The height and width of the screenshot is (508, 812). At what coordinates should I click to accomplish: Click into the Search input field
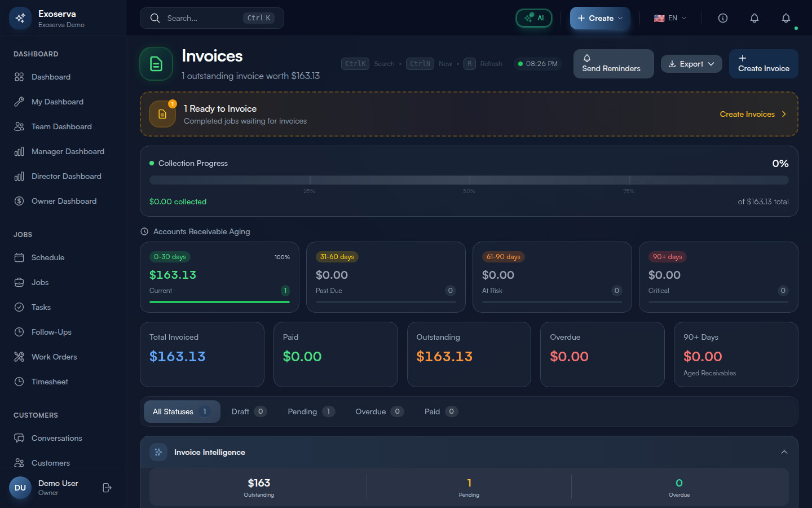click(x=203, y=18)
